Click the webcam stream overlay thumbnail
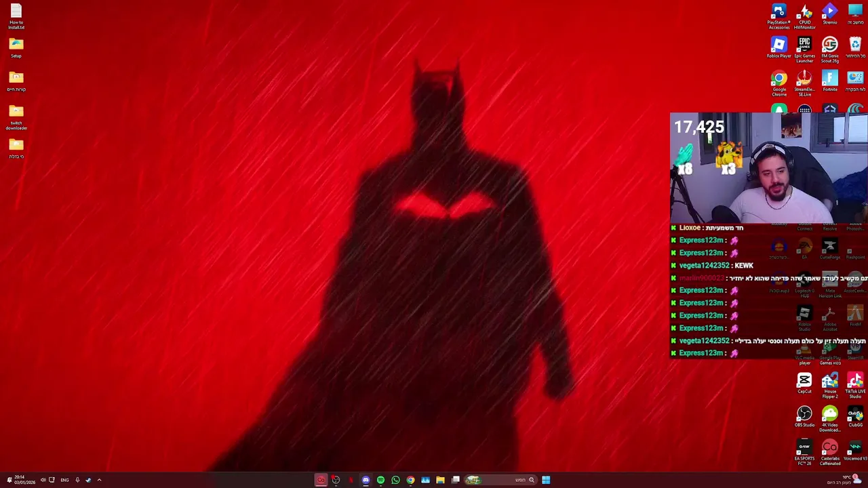 tap(768, 168)
